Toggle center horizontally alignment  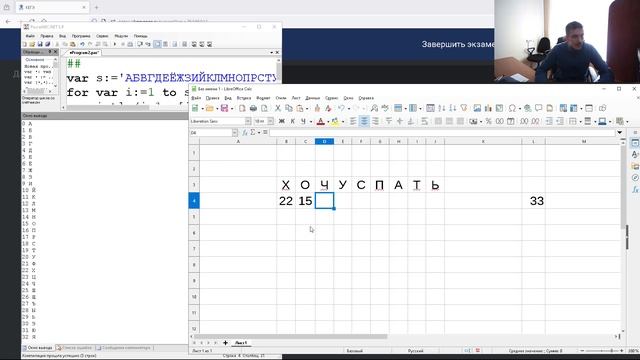coord(364,121)
